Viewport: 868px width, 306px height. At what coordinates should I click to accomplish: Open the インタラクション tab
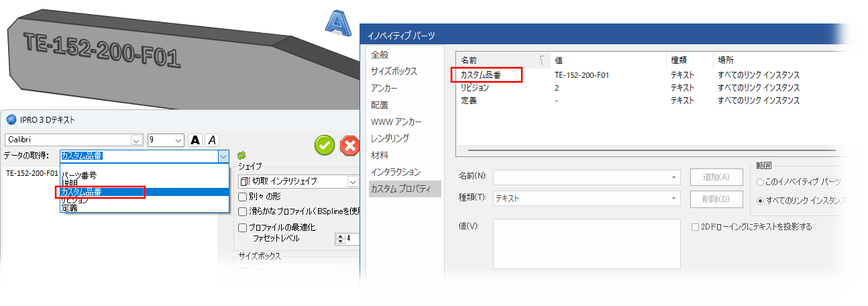point(404,172)
